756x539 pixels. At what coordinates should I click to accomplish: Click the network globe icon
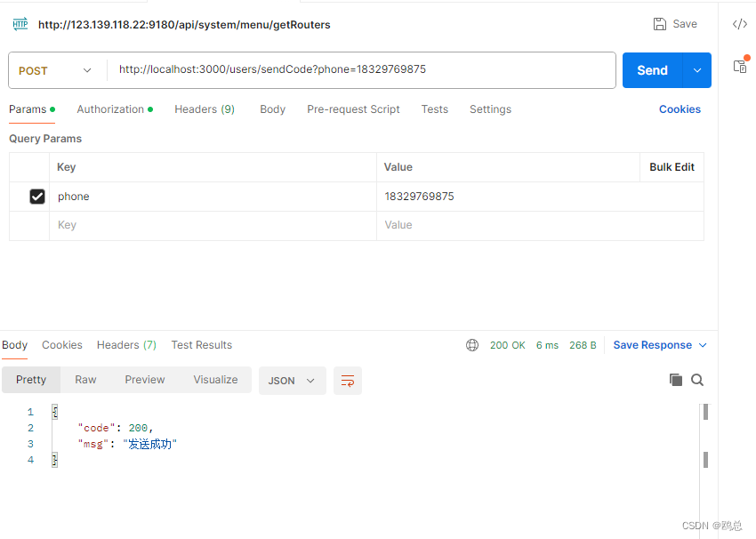coord(472,345)
